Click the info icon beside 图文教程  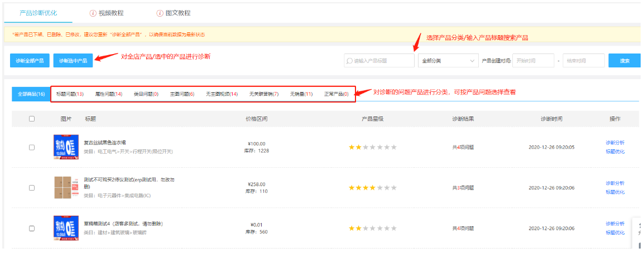coord(160,13)
